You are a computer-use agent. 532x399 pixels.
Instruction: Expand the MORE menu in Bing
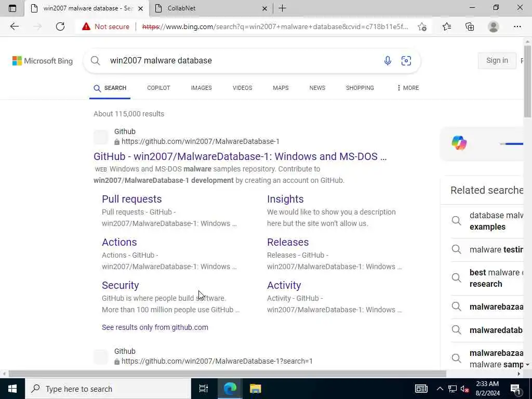(408, 88)
